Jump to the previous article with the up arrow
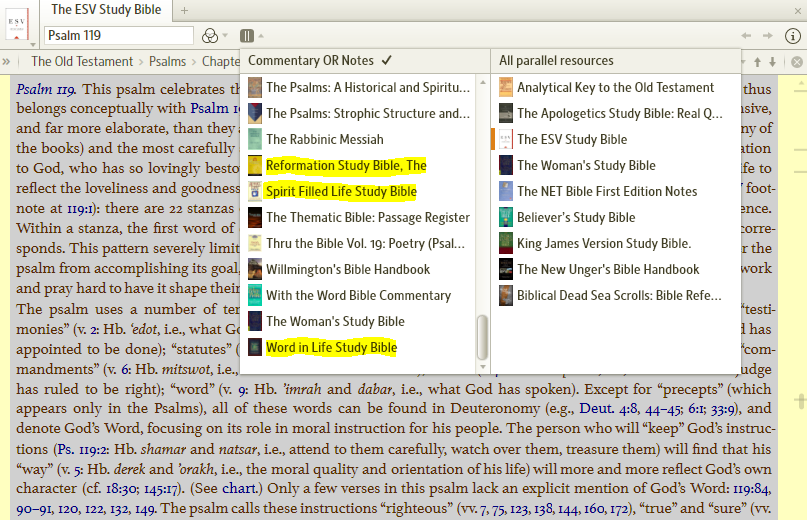This screenshot has width=807, height=520. point(757,62)
